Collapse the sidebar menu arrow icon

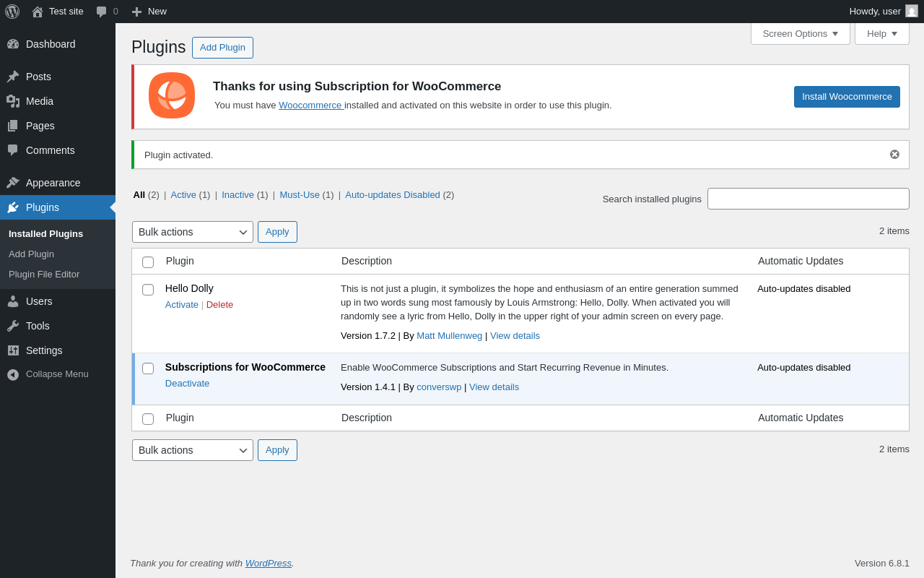click(x=13, y=374)
